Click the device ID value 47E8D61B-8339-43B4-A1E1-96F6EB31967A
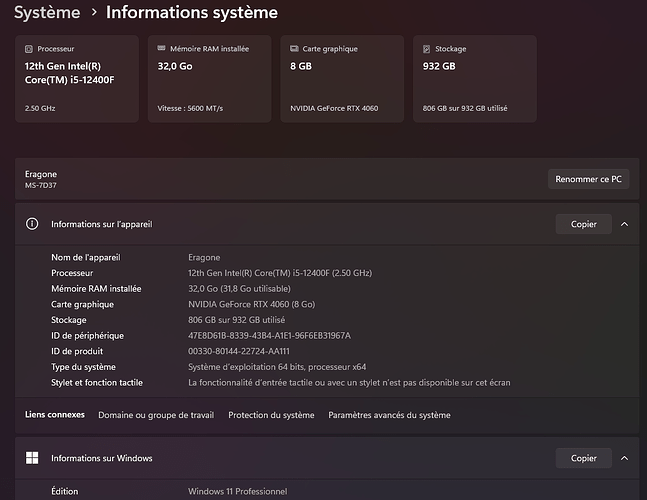Screen dimensions: 647x500 [x=269, y=336]
